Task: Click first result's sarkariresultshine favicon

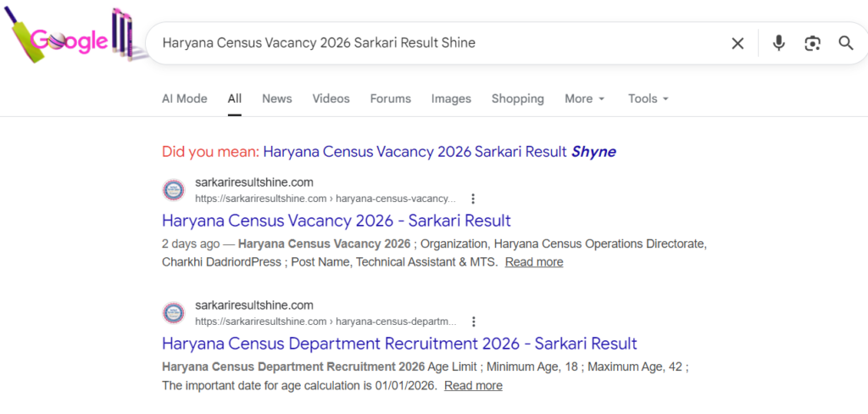Action: click(x=174, y=190)
